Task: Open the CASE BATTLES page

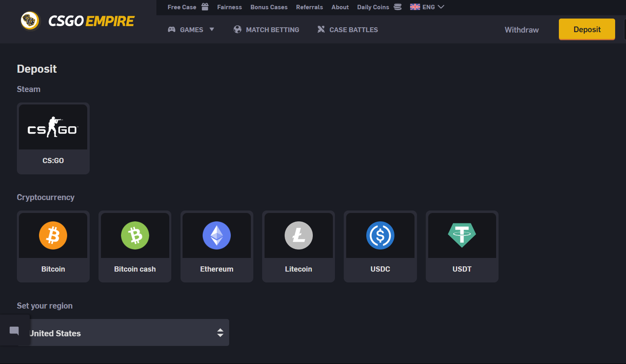Action: [348, 30]
